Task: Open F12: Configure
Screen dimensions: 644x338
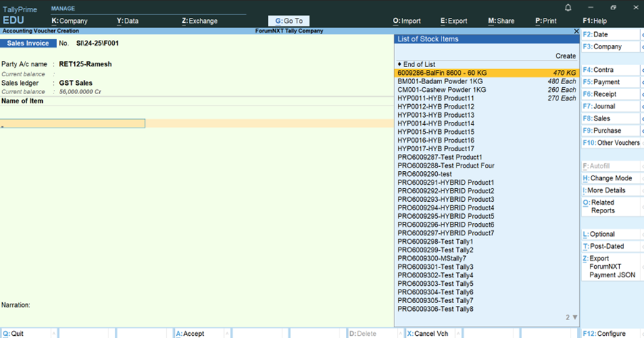Action: point(610,334)
